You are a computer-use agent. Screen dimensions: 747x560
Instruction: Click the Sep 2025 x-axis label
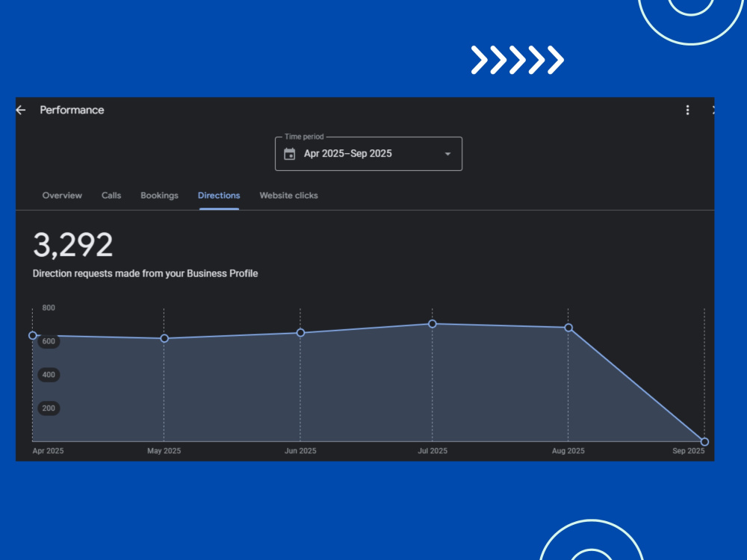click(689, 451)
